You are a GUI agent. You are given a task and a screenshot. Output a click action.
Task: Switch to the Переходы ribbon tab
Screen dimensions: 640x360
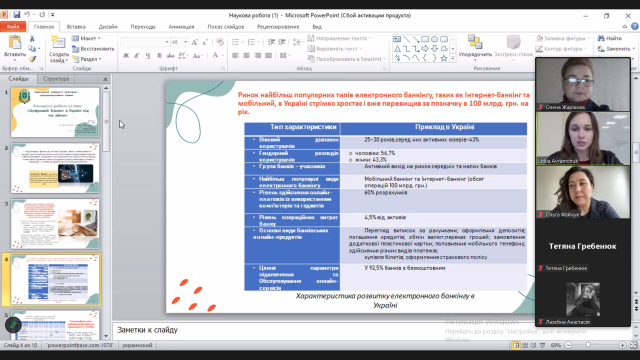(x=143, y=27)
